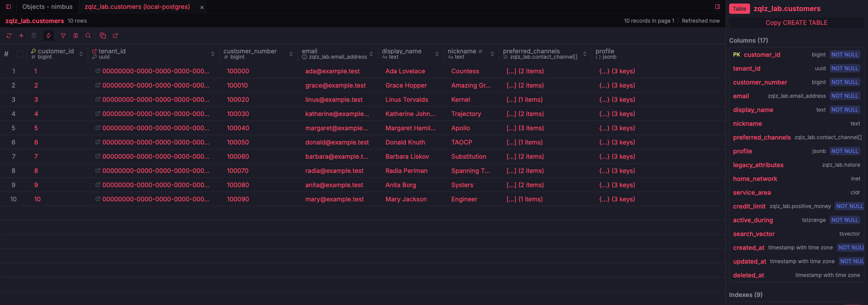868x305 pixels.
Task: Click the Columns (17) section heading
Action: point(748,40)
